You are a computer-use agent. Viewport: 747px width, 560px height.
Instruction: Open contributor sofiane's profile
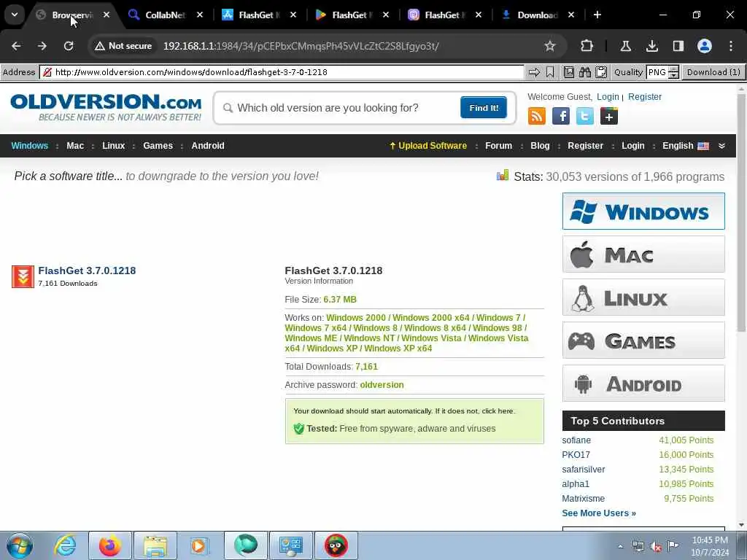click(576, 440)
